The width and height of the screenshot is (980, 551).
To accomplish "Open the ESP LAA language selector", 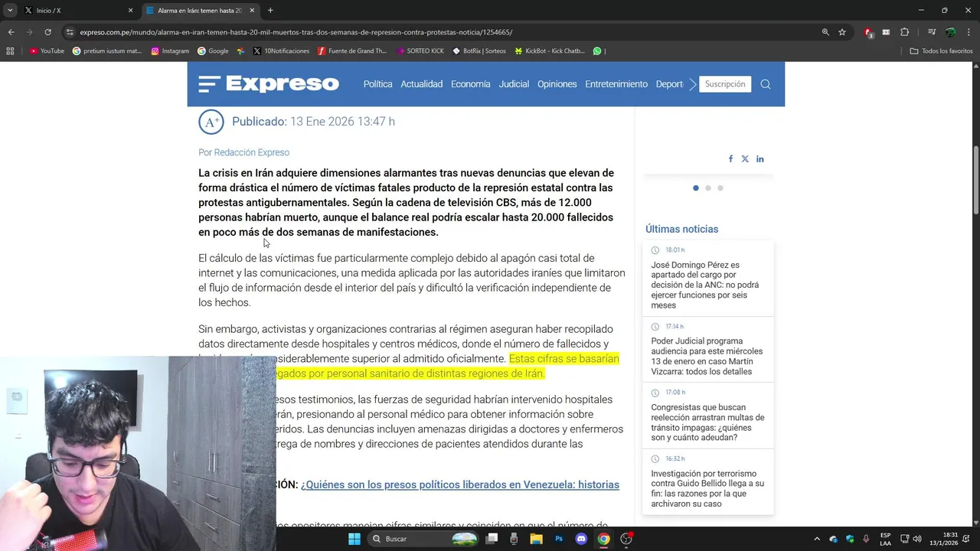I will 885,539.
